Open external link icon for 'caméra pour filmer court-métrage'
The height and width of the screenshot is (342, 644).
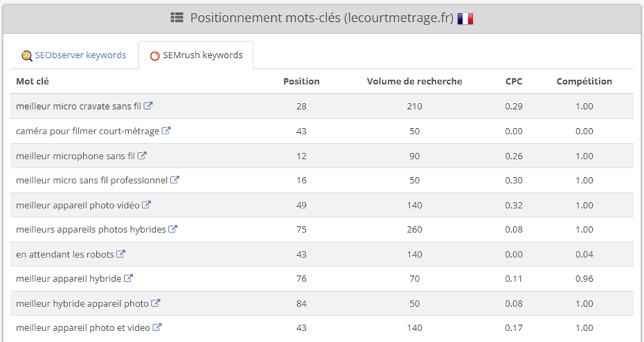(166, 131)
